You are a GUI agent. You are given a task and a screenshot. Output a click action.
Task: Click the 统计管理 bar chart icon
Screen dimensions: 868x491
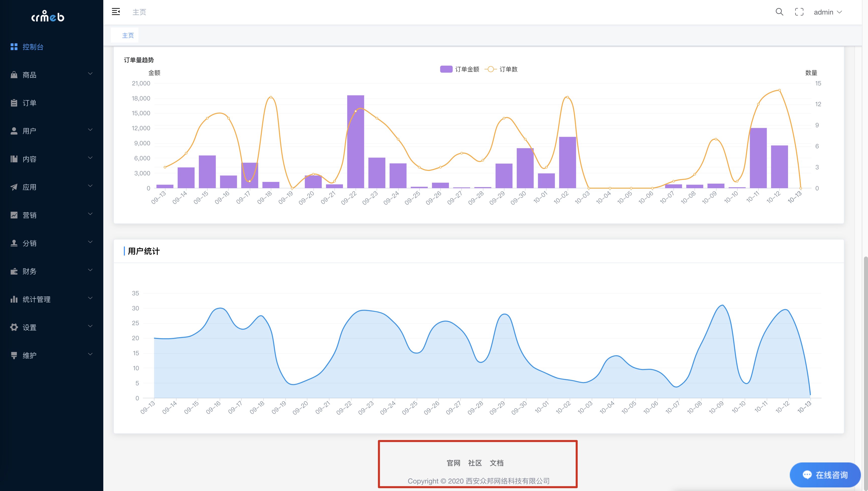pyautogui.click(x=14, y=299)
